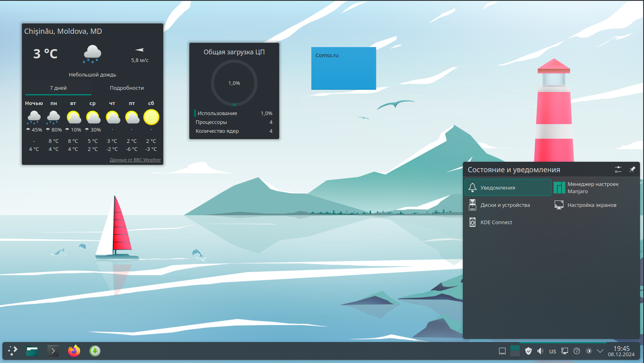The image size is (644, 363).
Task: Click the CPU load circular gauge
Action: [x=234, y=83]
